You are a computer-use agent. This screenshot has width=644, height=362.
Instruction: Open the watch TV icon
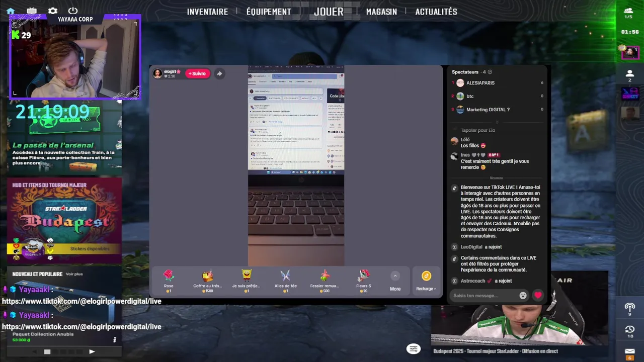point(32,11)
